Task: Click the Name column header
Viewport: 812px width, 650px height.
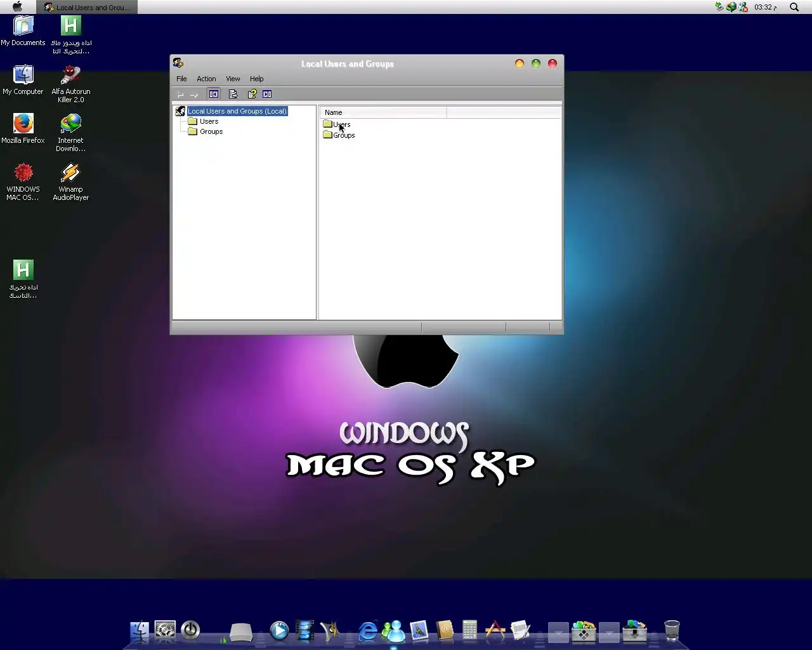Action: pyautogui.click(x=383, y=112)
